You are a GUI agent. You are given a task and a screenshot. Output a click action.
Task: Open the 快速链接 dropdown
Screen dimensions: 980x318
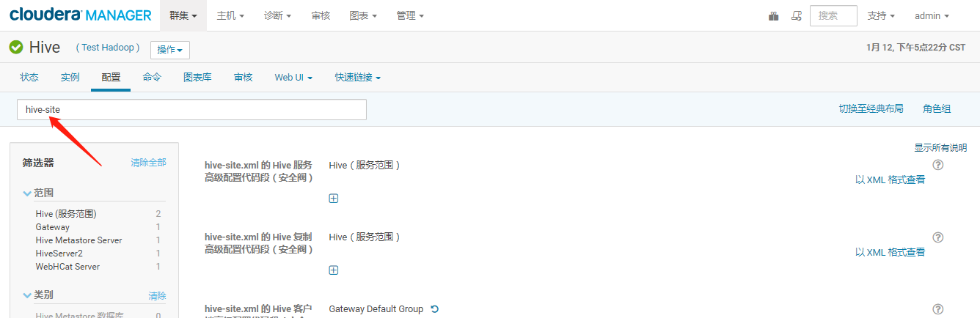(358, 78)
